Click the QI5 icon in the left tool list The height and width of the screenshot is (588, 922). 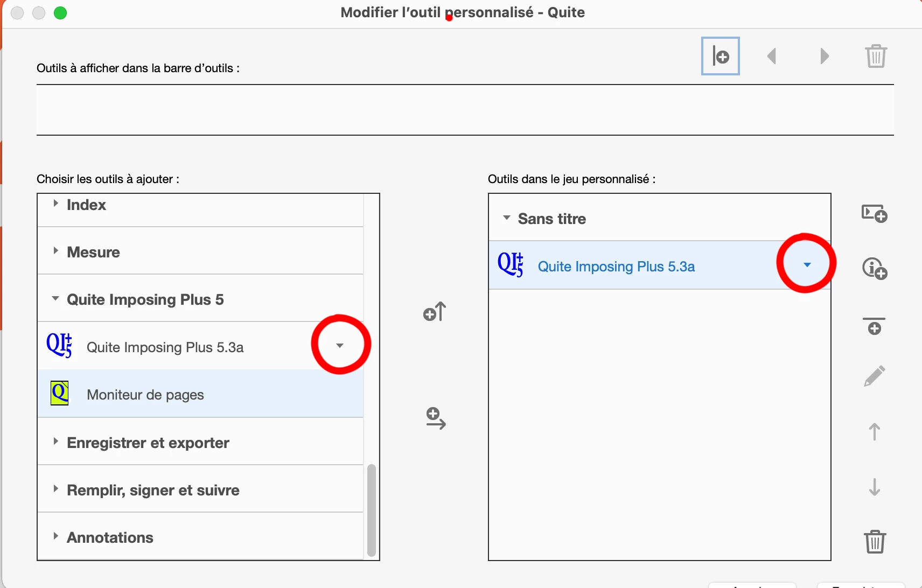coord(59,345)
